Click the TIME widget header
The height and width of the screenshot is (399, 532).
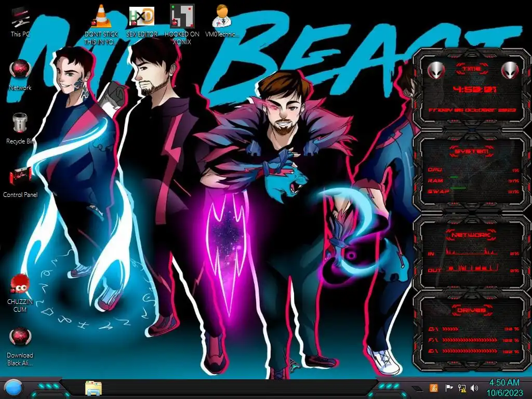point(472,69)
